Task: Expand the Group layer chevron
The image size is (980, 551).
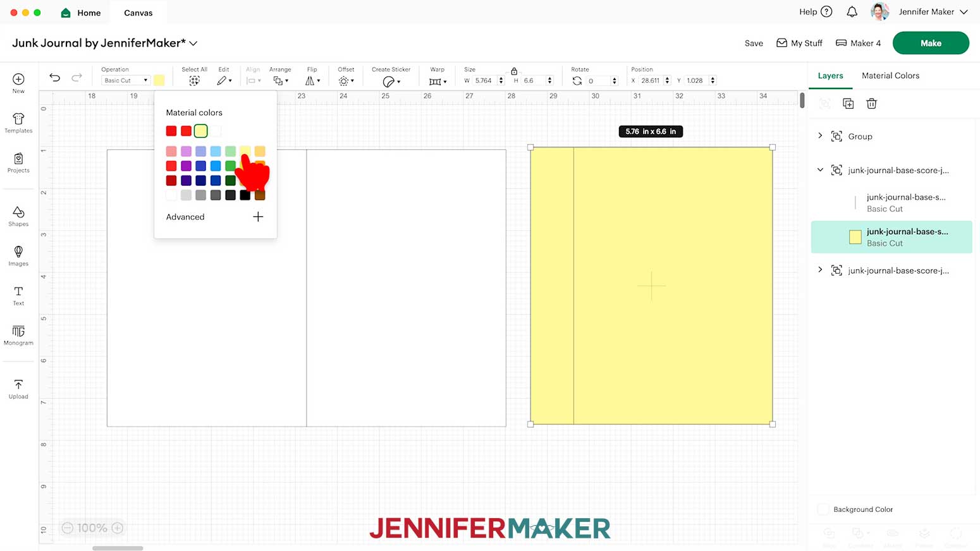Action: pos(820,136)
